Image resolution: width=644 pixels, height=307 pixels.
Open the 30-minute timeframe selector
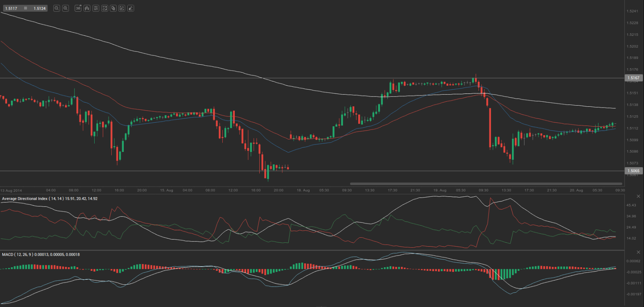[78, 8]
